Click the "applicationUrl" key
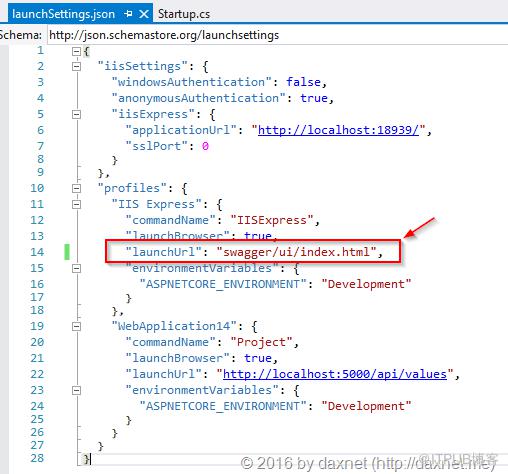 pos(181,130)
